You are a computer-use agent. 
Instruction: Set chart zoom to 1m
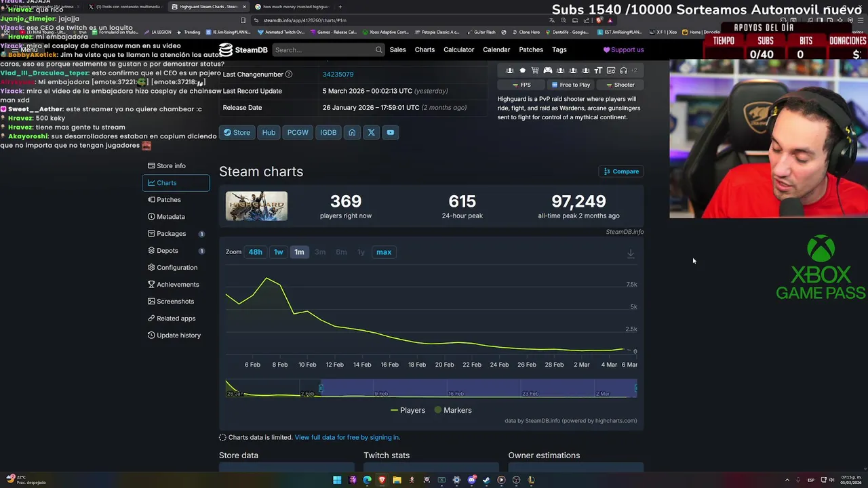pos(299,252)
